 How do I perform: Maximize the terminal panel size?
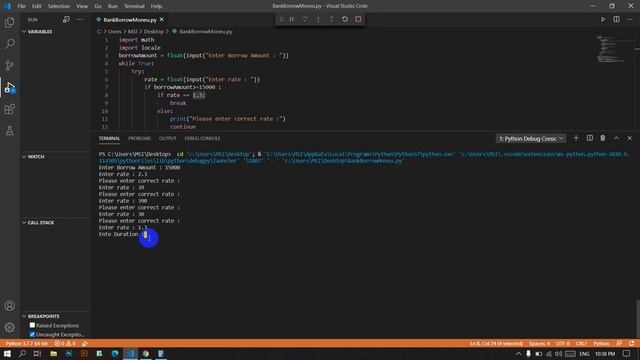[616, 138]
